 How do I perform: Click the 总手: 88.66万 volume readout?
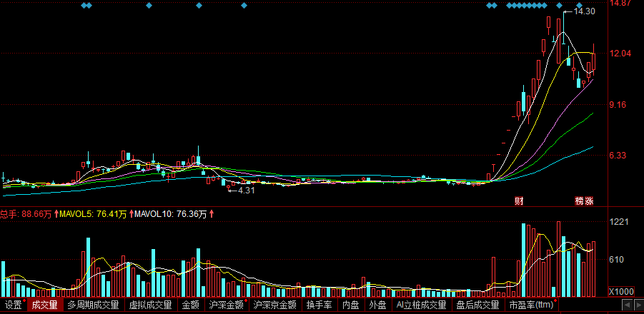click(26, 213)
